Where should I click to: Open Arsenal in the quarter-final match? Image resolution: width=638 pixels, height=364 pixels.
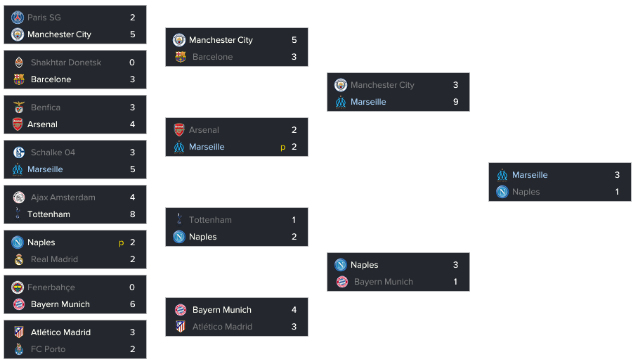click(204, 130)
